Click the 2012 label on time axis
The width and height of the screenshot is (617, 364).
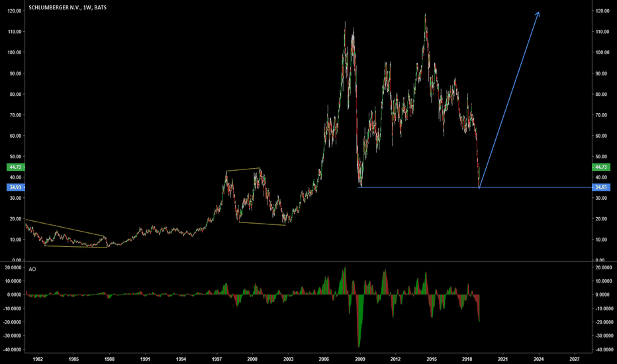[x=395, y=359]
